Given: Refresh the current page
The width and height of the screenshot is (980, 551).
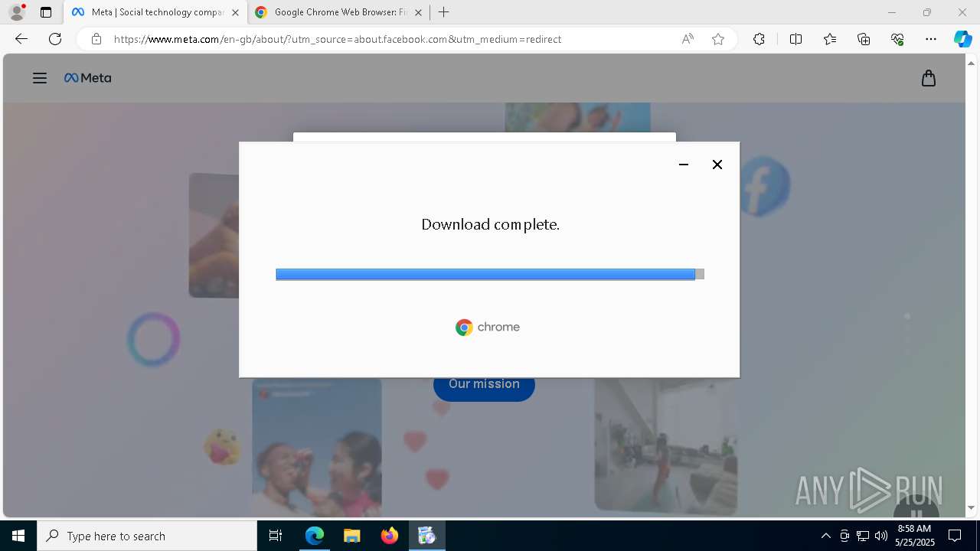Looking at the screenshot, I should 55,39.
